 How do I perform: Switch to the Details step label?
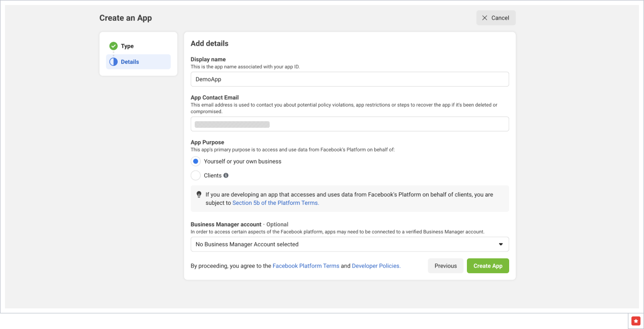(x=130, y=62)
